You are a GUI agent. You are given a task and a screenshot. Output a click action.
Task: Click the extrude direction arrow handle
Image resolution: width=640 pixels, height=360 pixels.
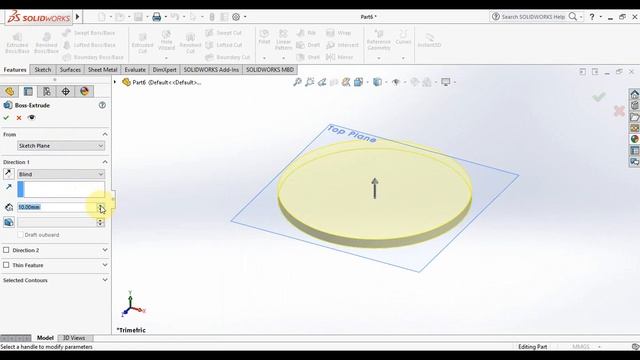point(375,188)
